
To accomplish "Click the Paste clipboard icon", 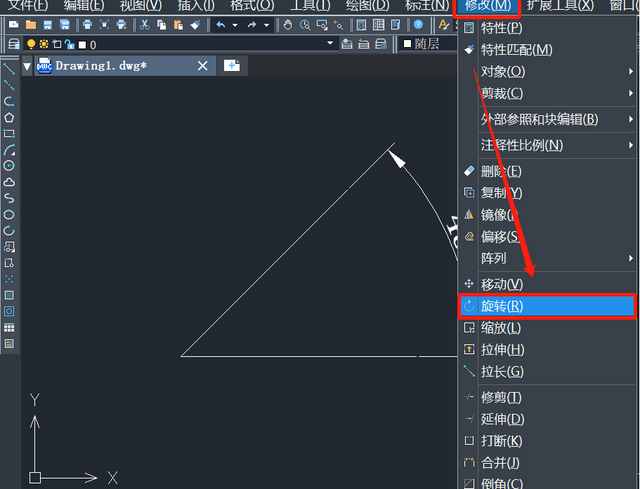I will pos(178,25).
